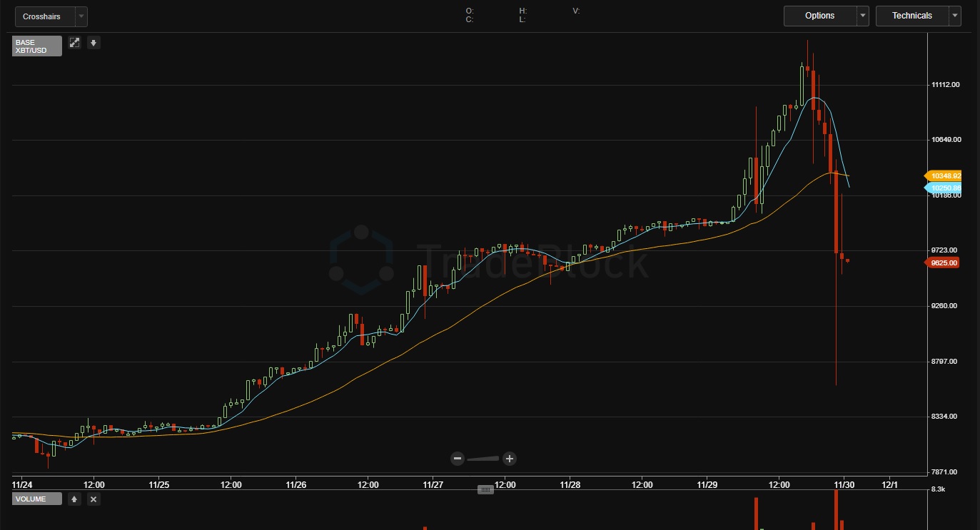This screenshot has height=530, width=980.
Task: Select the BASE XBT/USD panel label
Action: pyautogui.click(x=37, y=46)
